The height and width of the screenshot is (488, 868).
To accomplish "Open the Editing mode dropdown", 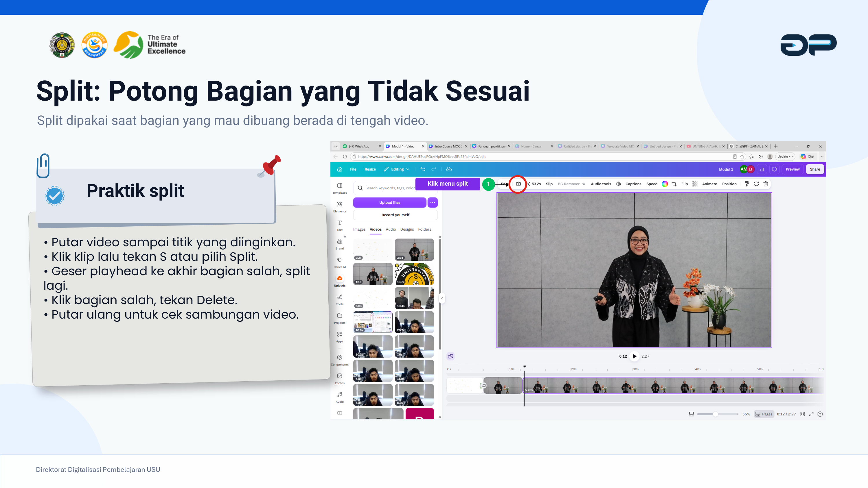I will pos(397,169).
